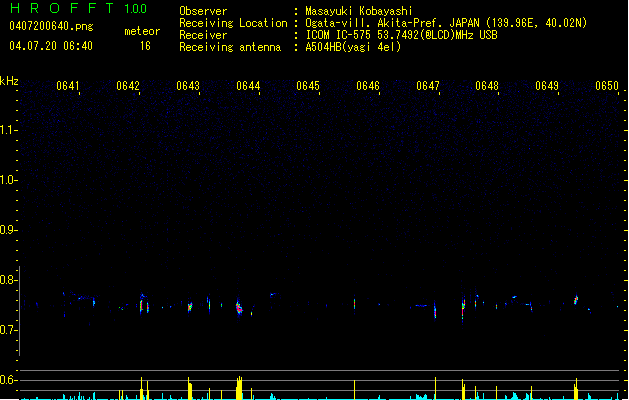Click the meteor echo just after 0642
This screenshot has width=629, height=400.
tap(141, 306)
